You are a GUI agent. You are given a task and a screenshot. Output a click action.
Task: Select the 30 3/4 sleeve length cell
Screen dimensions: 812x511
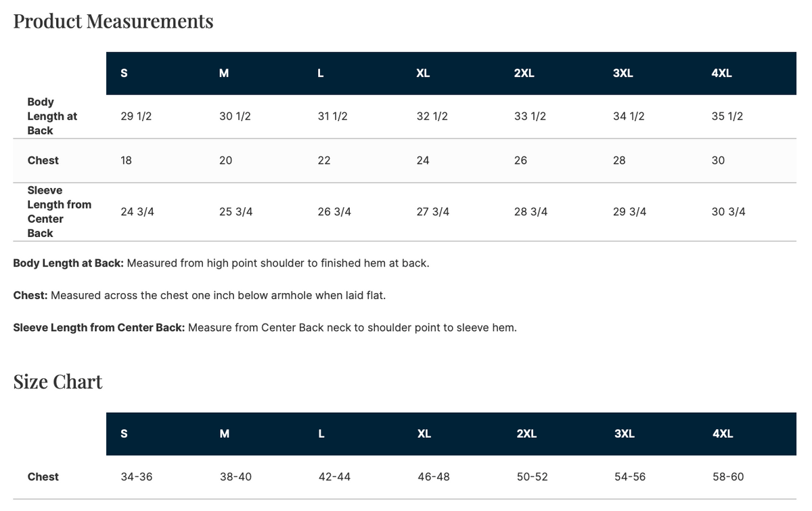(x=729, y=212)
